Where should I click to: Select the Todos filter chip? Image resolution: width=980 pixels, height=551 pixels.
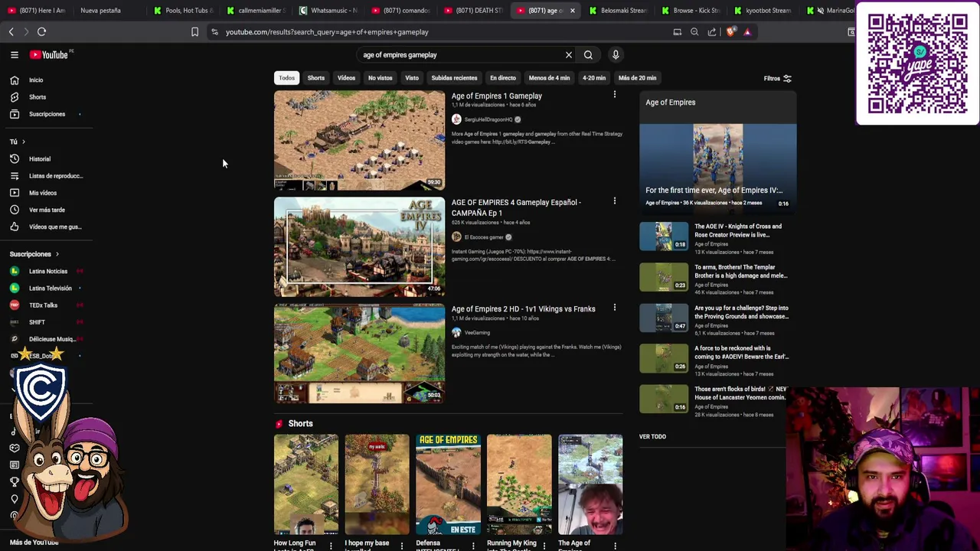[x=286, y=78]
